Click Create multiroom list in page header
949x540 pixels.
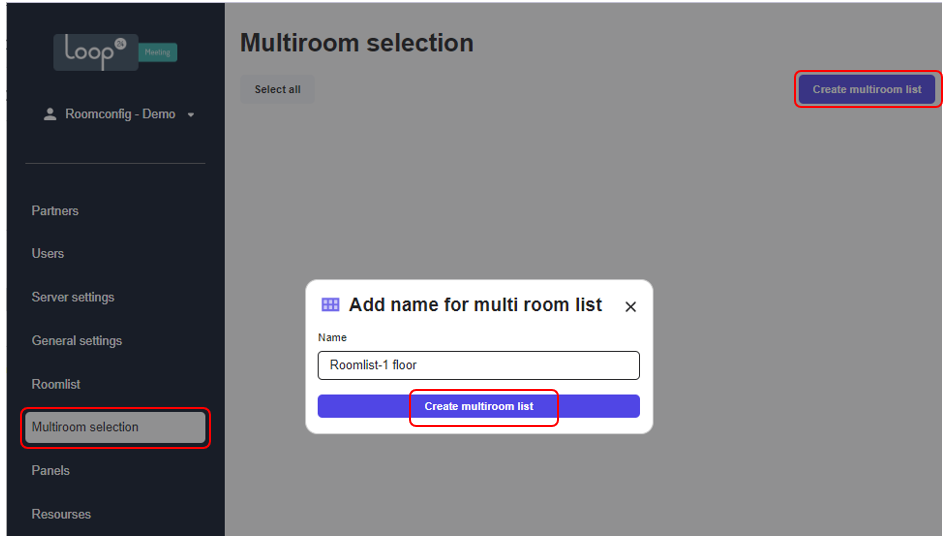(x=867, y=89)
